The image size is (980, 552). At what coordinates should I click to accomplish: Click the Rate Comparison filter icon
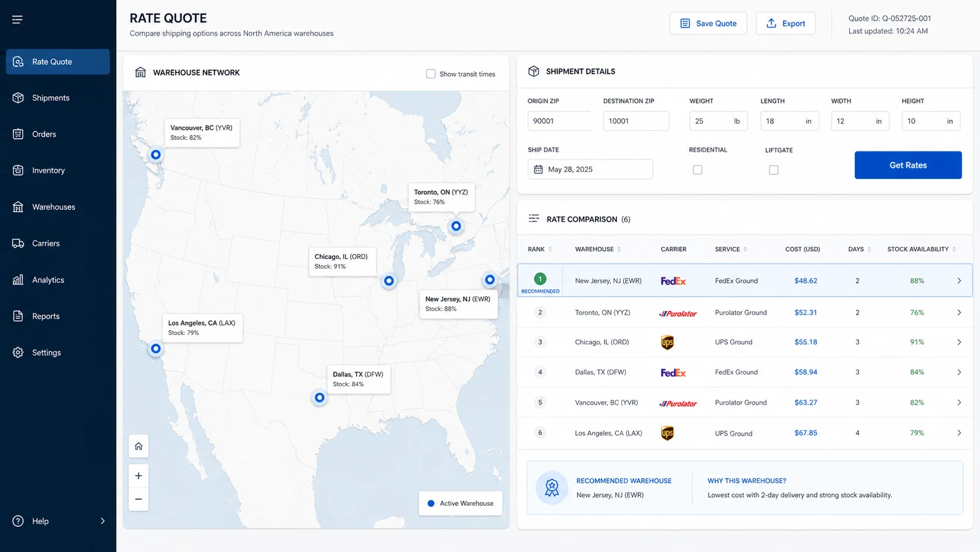pos(533,219)
